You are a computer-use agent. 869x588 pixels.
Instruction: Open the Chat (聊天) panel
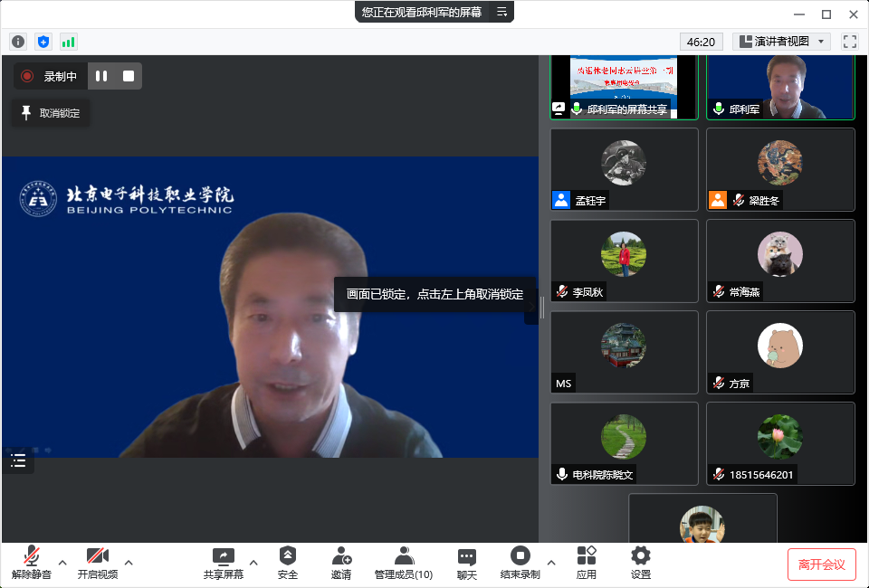pos(466,563)
